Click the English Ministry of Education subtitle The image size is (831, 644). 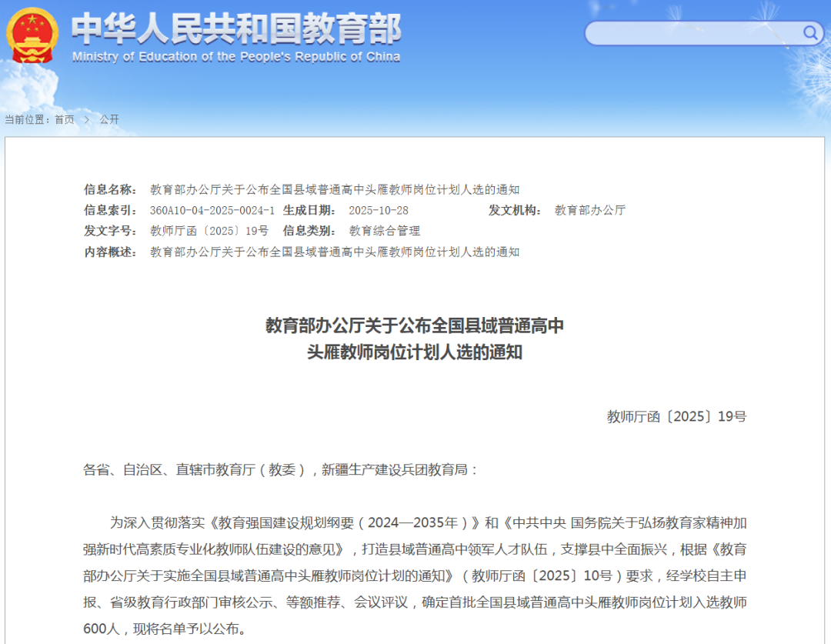point(236,57)
